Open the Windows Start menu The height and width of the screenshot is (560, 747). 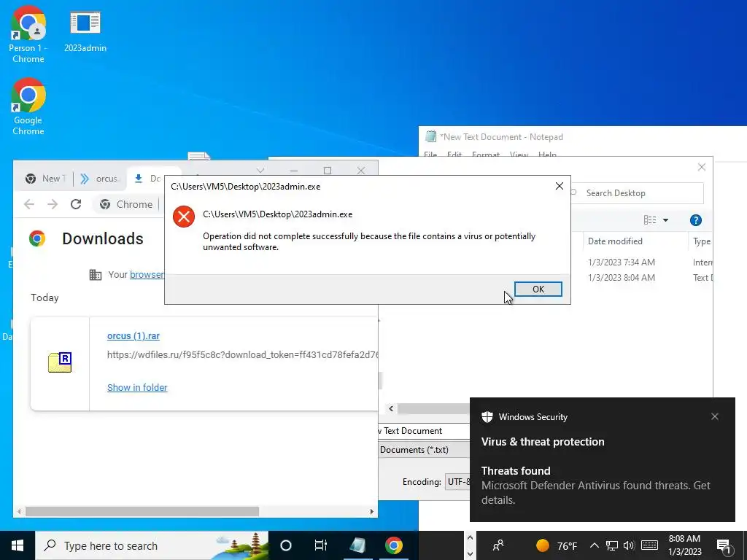tap(18, 545)
